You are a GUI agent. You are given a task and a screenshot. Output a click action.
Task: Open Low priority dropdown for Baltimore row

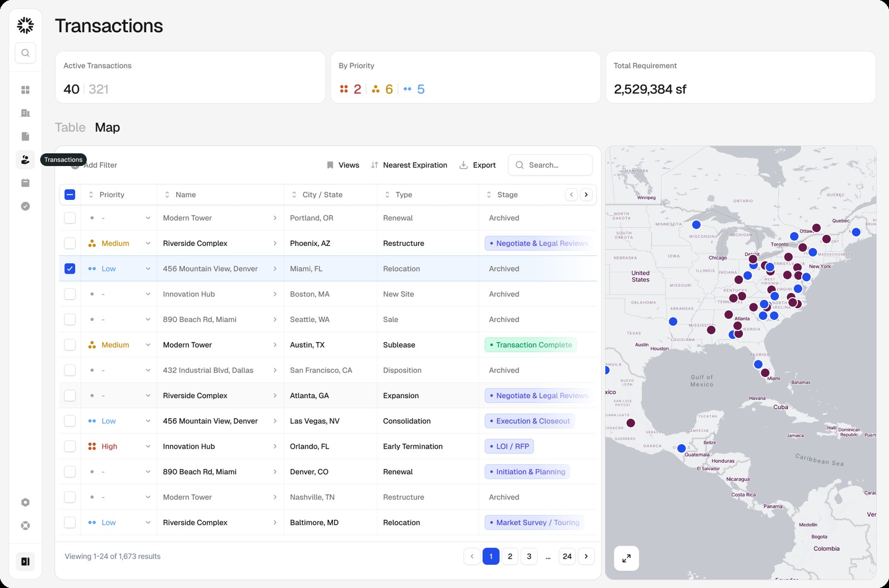pos(148,522)
